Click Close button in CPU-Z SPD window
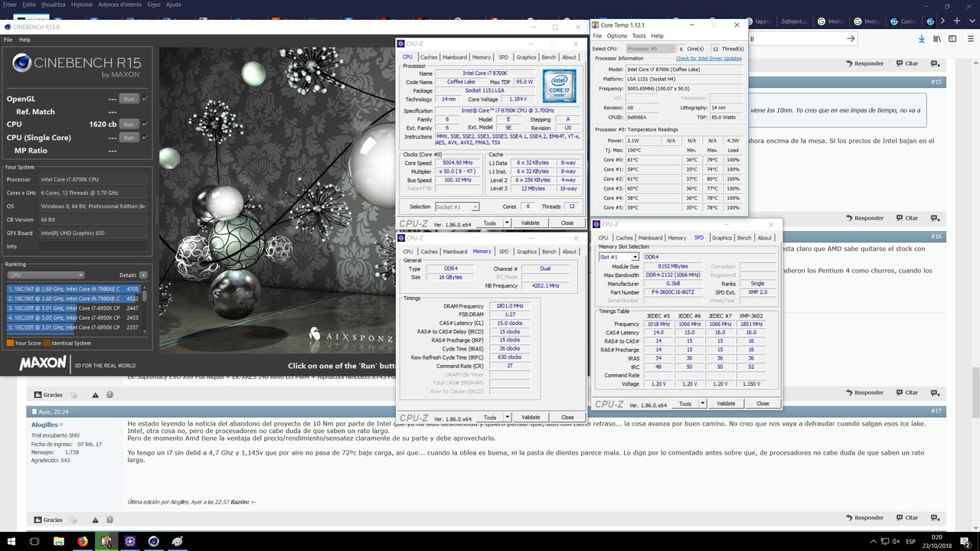 [763, 404]
